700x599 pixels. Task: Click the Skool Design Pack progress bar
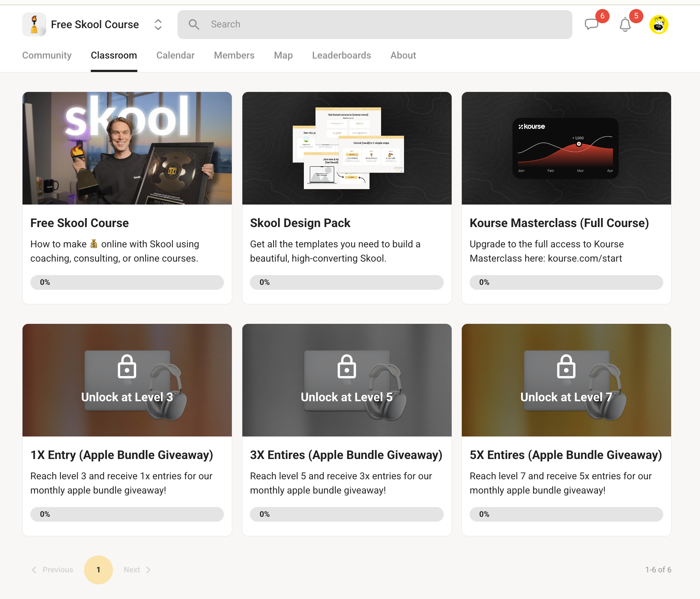click(x=347, y=282)
